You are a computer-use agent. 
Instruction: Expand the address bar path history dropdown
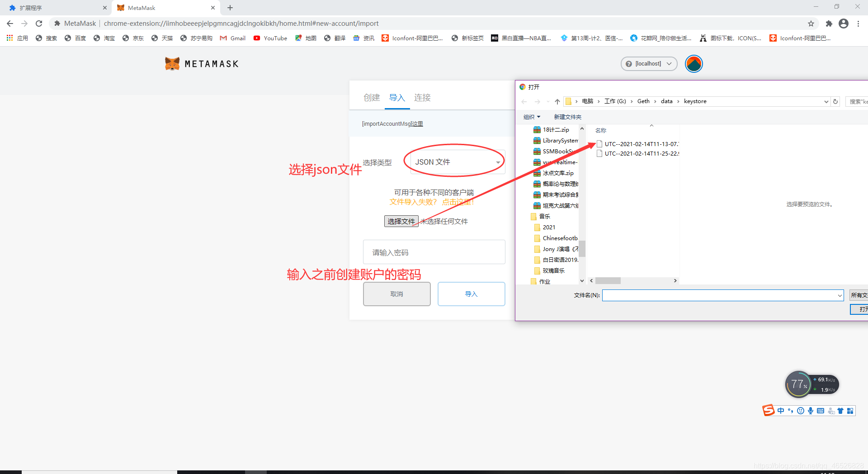[x=826, y=101]
